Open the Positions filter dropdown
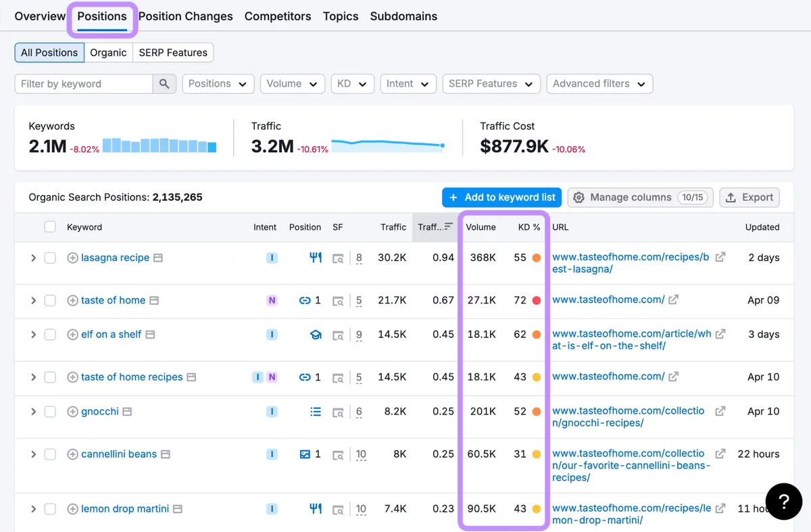This screenshot has width=811, height=532. click(218, 84)
